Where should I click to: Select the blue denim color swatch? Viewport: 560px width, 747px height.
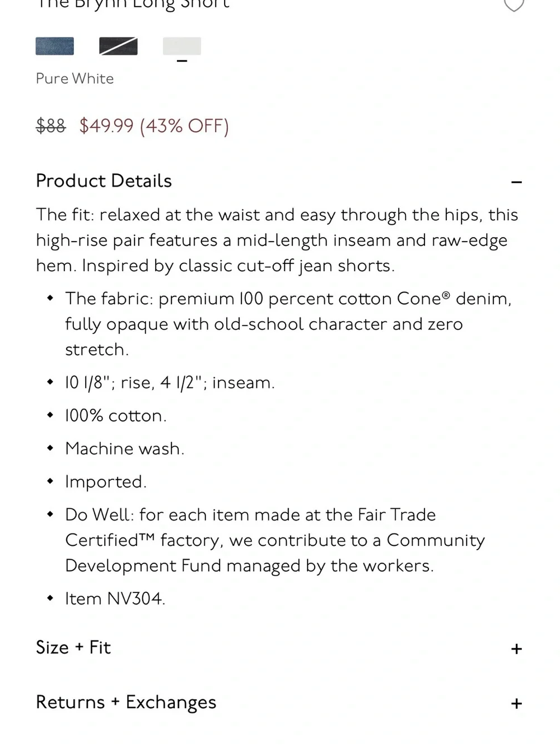tap(55, 46)
